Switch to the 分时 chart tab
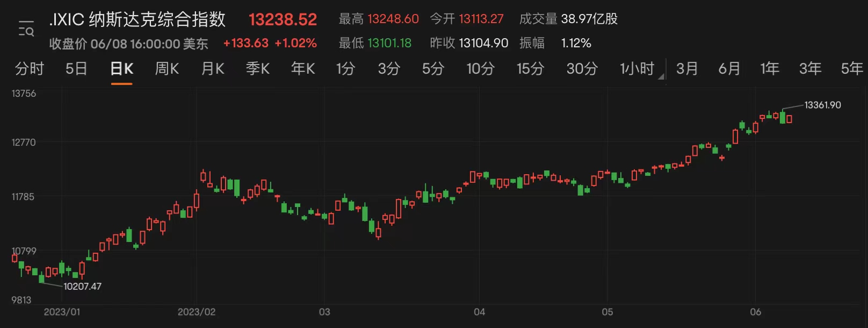The height and width of the screenshot is (328, 868). [x=30, y=69]
